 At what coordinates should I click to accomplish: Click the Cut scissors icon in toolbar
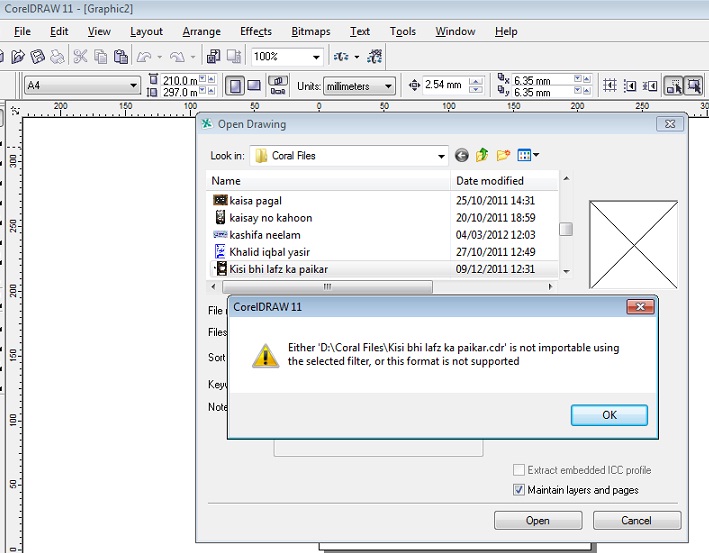81,57
